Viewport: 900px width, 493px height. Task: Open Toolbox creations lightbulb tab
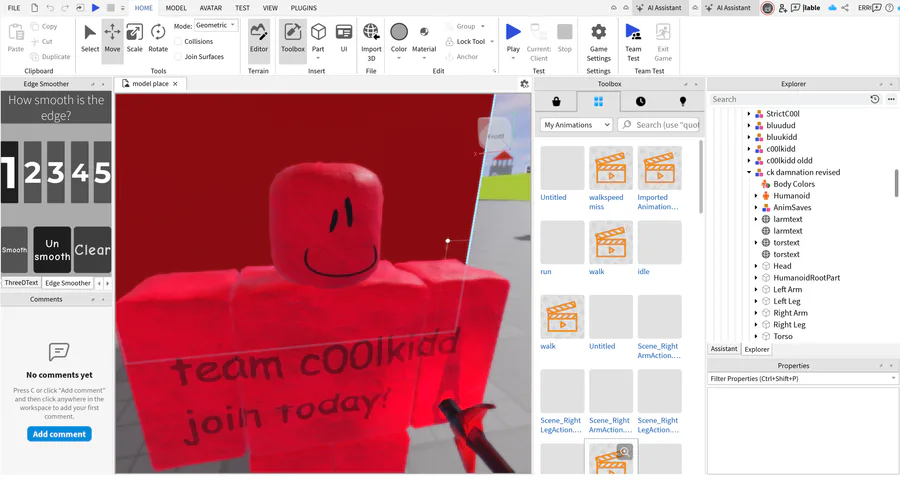click(x=682, y=102)
